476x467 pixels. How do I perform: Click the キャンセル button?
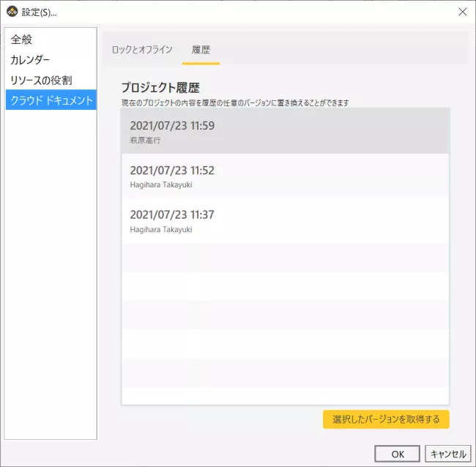[448, 454]
